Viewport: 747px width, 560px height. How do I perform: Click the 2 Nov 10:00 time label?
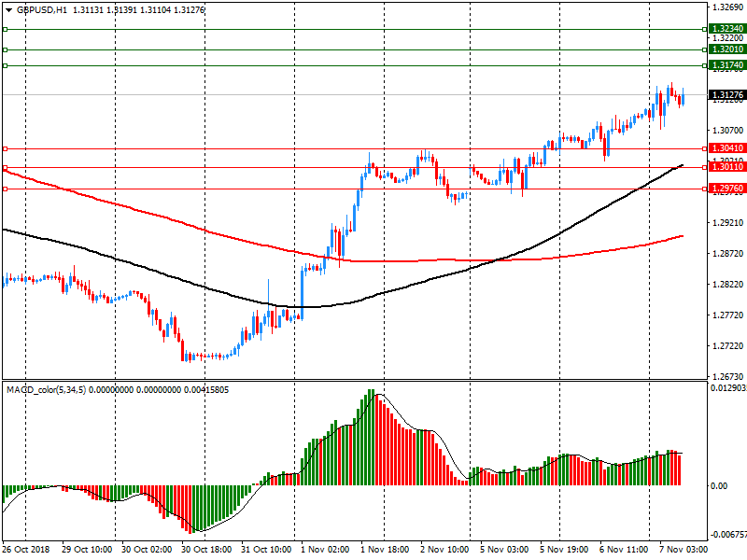pyautogui.click(x=444, y=550)
